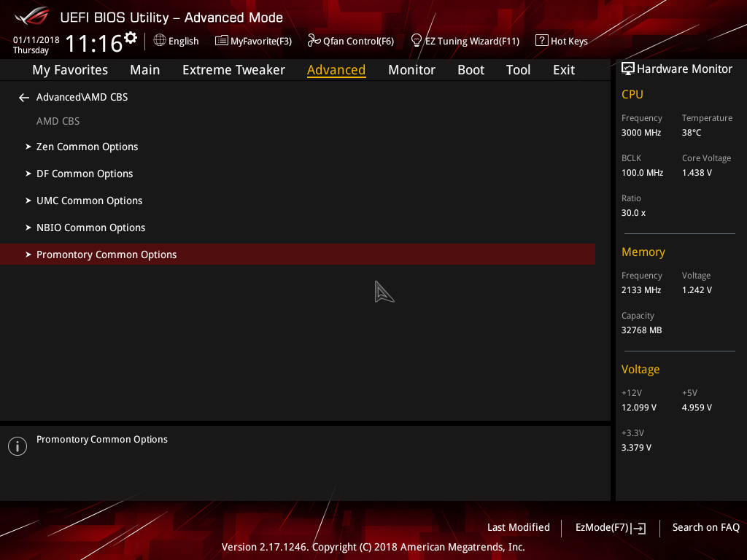Click the version copyright text

(x=373, y=547)
